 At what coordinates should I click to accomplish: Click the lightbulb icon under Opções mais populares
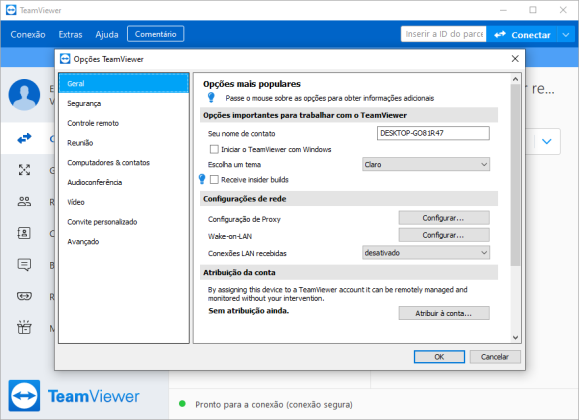211,98
